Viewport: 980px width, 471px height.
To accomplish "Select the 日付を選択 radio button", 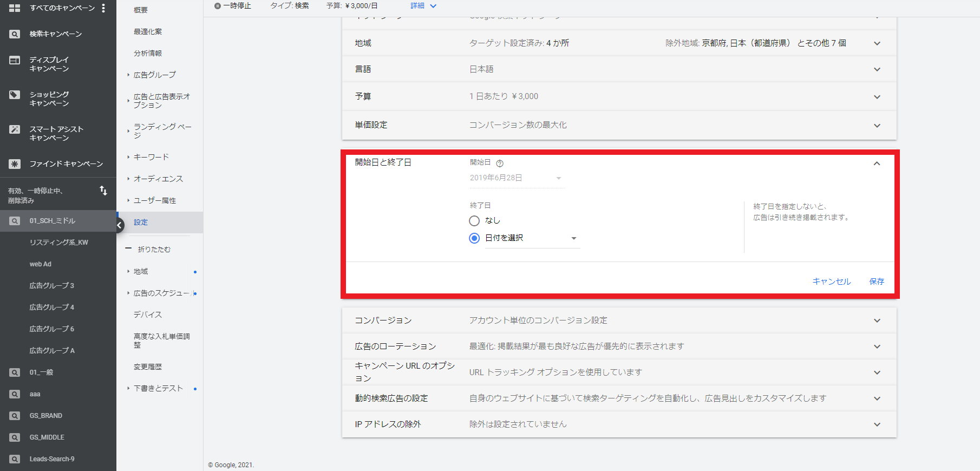I will (474, 238).
